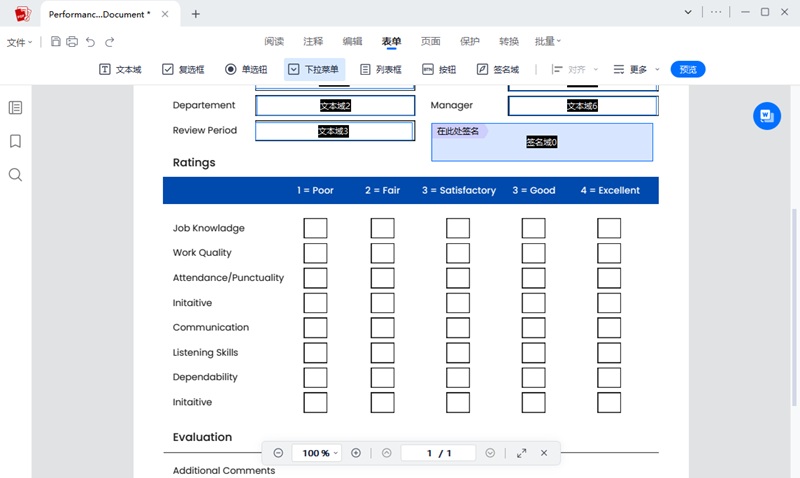Check Listening Skills box under 4 = Excellent
The width and height of the screenshot is (800, 478).
pyautogui.click(x=609, y=353)
